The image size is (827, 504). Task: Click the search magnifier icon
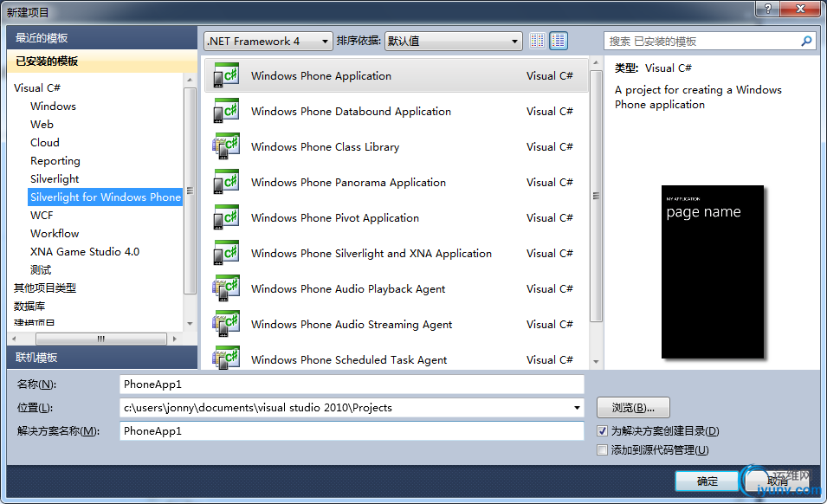[x=806, y=41]
